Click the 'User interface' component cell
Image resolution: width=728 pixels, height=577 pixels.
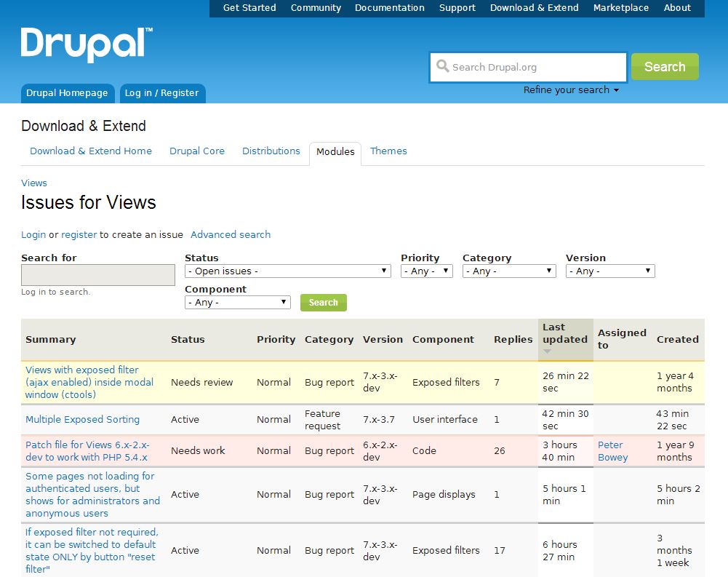(445, 420)
